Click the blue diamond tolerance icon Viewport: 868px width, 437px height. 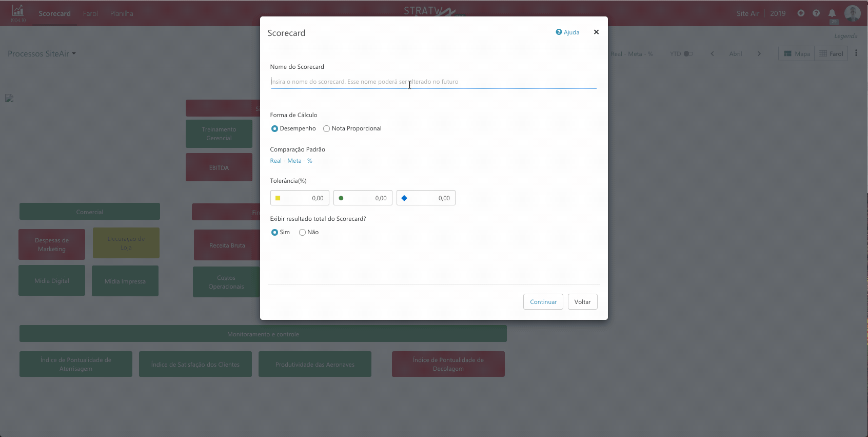pyautogui.click(x=404, y=198)
